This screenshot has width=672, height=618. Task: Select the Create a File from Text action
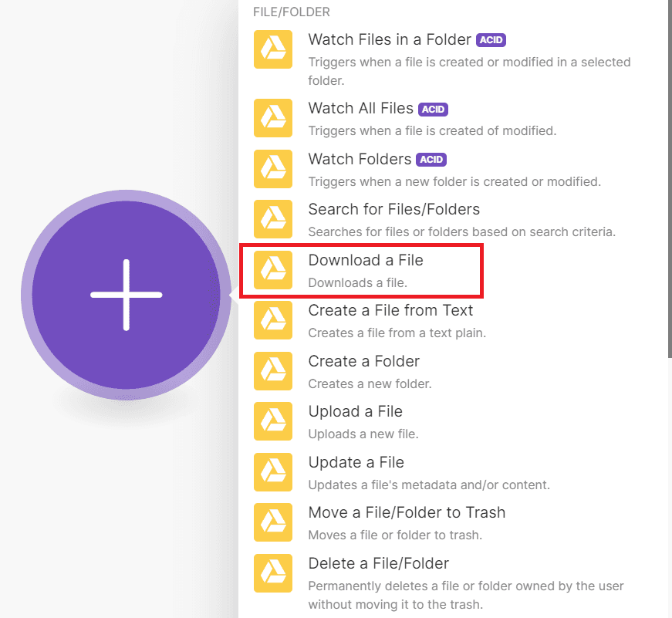[390, 311]
